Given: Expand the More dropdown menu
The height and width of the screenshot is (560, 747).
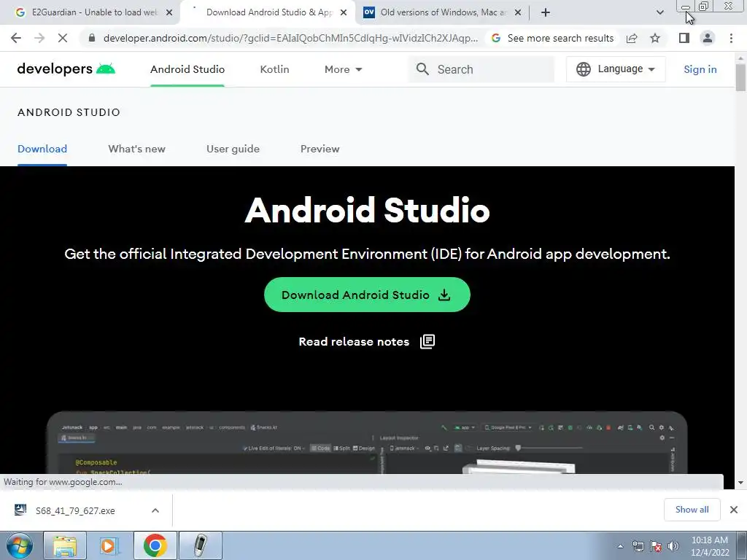Looking at the screenshot, I should tap(343, 69).
